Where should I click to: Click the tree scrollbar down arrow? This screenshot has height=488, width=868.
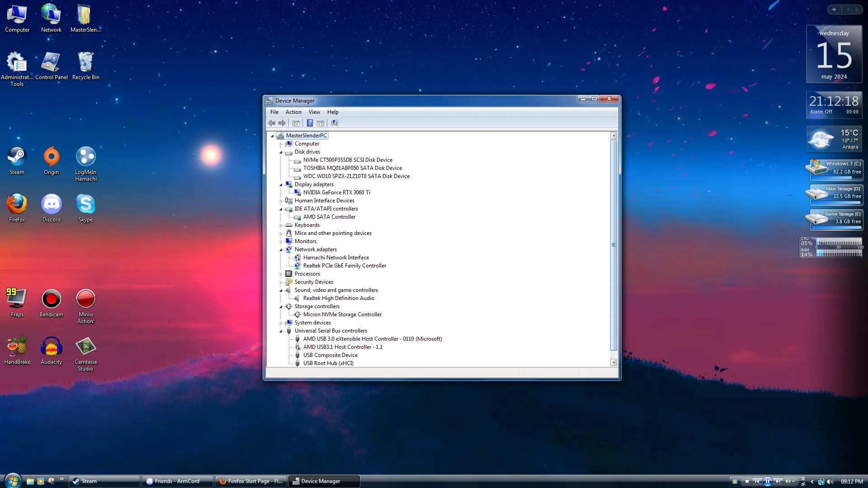(613, 362)
